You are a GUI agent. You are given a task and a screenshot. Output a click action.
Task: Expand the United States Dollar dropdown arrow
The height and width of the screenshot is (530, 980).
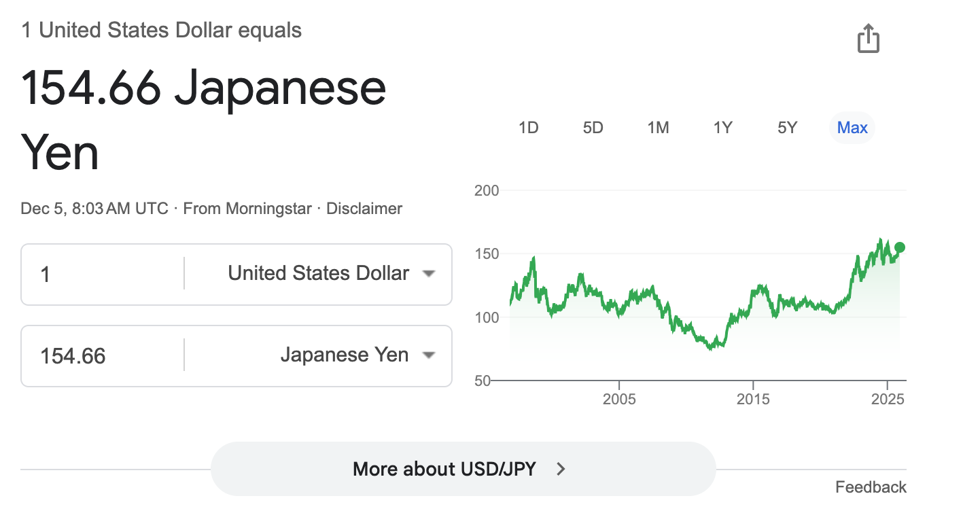click(x=428, y=274)
